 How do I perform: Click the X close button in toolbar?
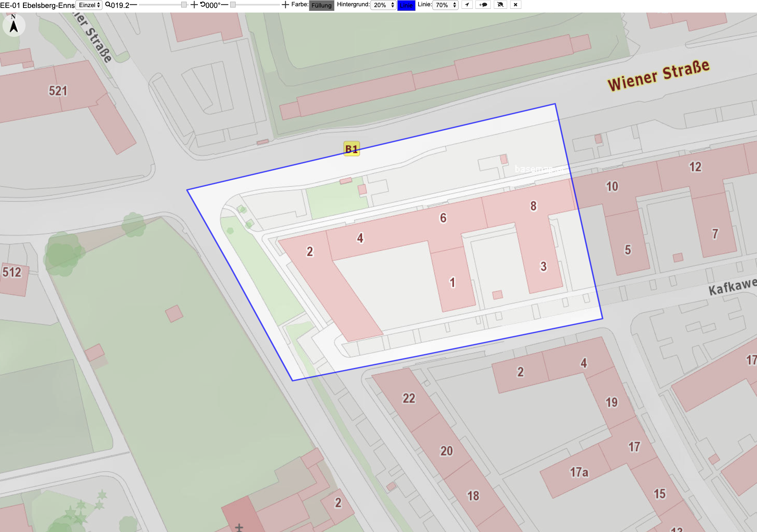[x=516, y=5]
